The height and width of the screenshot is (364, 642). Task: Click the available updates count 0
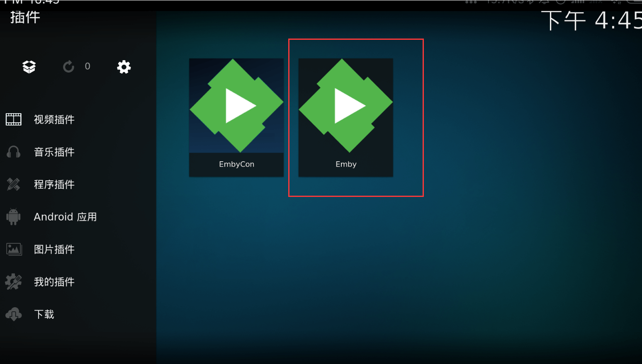coord(88,66)
